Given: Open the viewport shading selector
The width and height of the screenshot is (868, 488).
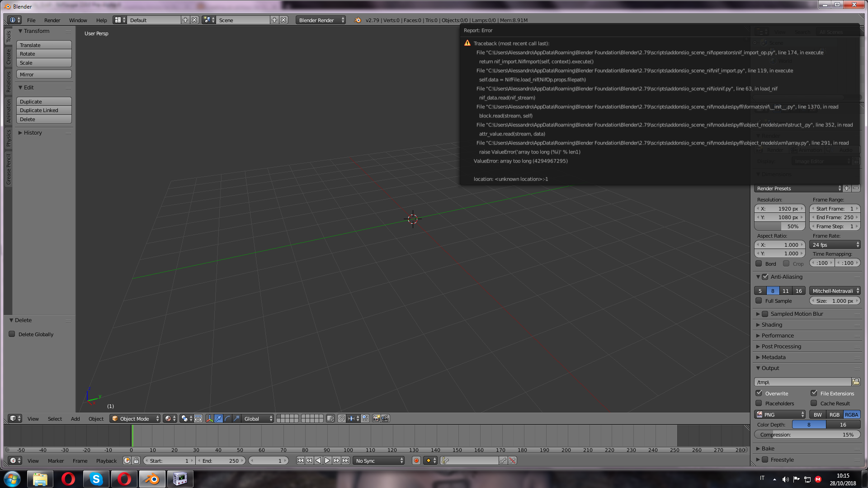Looking at the screenshot, I should pos(170,418).
